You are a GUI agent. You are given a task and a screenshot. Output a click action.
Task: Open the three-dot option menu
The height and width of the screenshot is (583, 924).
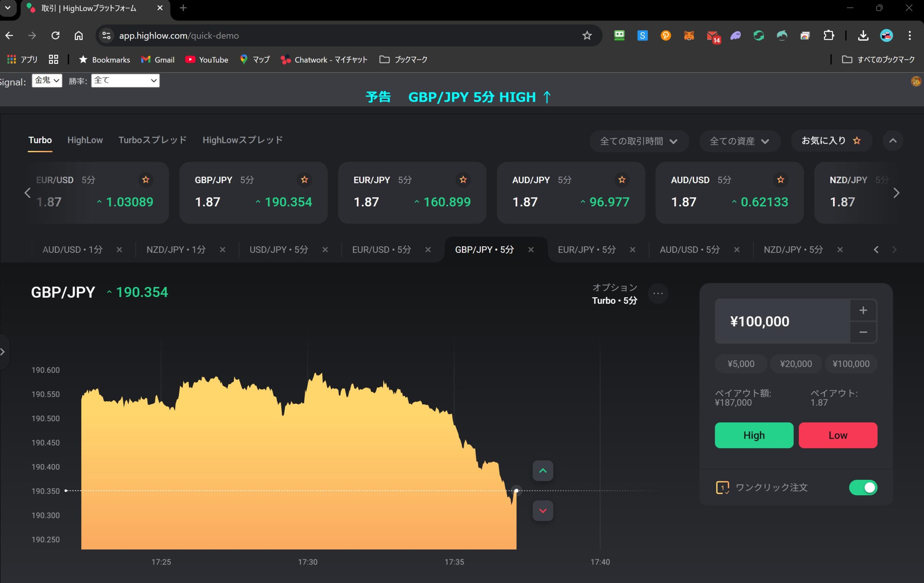(x=658, y=293)
